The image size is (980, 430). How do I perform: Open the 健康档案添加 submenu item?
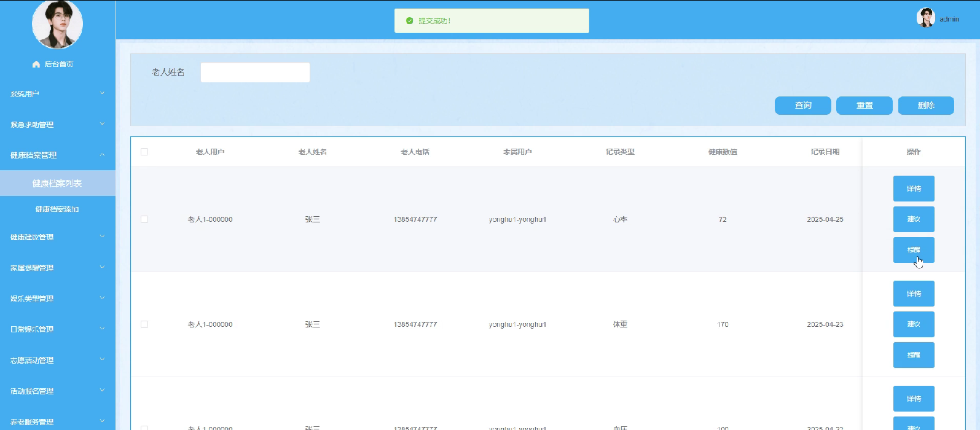point(57,209)
